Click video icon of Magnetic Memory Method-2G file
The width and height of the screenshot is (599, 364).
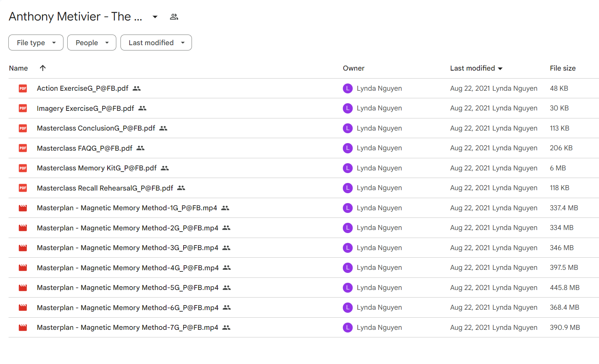pyautogui.click(x=23, y=228)
